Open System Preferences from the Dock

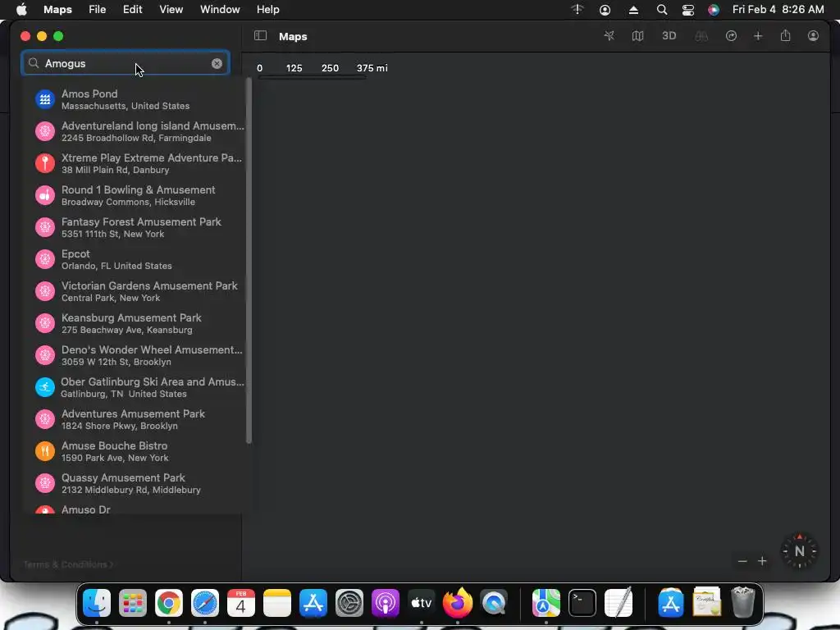click(x=349, y=603)
